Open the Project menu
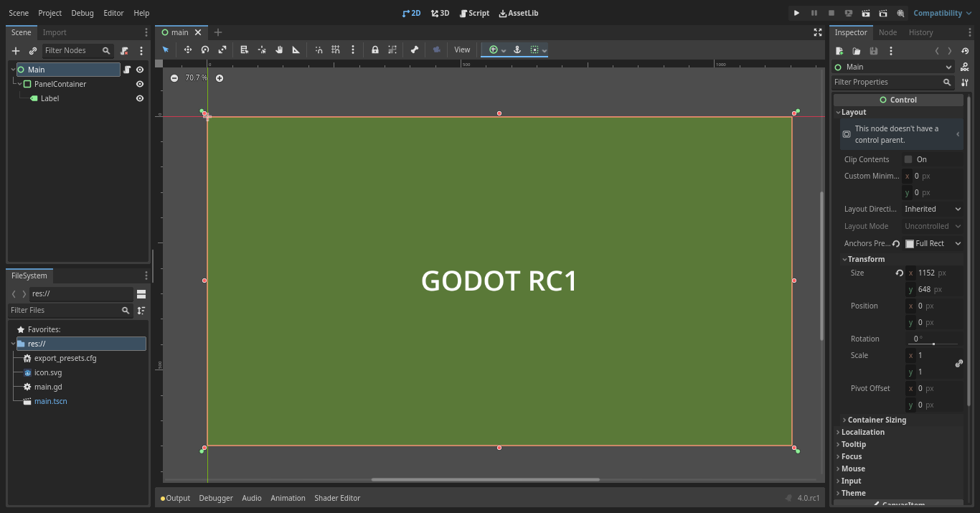This screenshot has height=513, width=980. coord(50,13)
